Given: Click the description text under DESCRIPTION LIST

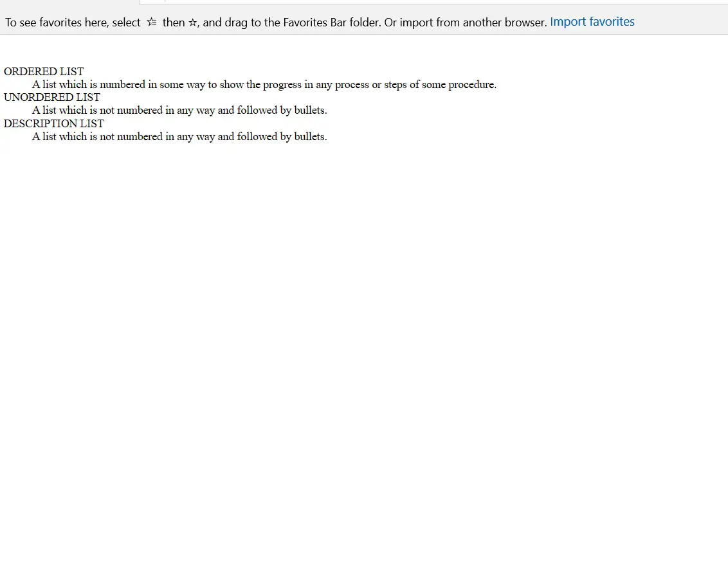Looking at the screenshot, I should pyautogui.click(x=179, y=136).
